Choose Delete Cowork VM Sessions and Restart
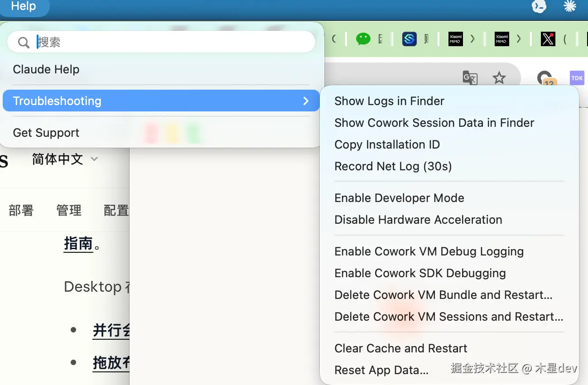Viewport: 588px width, 385px height. (448, 317)
